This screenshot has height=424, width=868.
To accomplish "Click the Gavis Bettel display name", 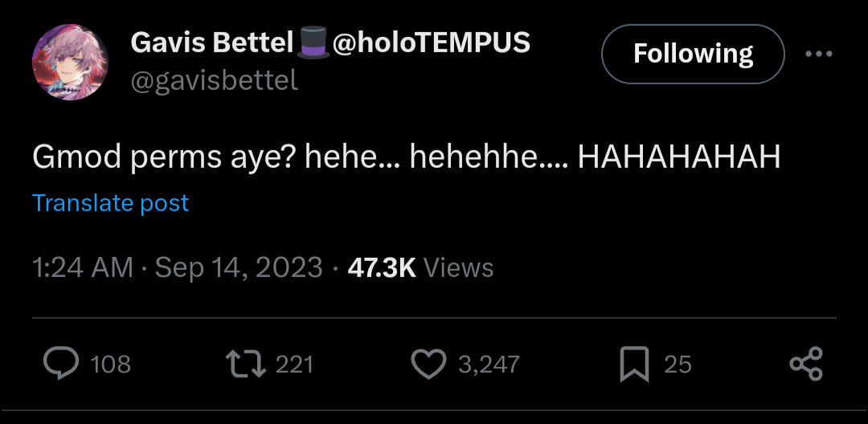I will click(212, 43).
